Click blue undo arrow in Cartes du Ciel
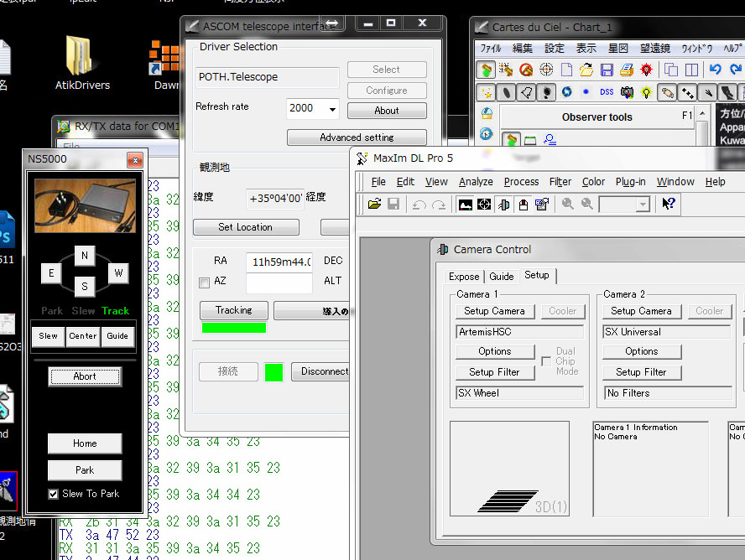 (x=715, y=70)
